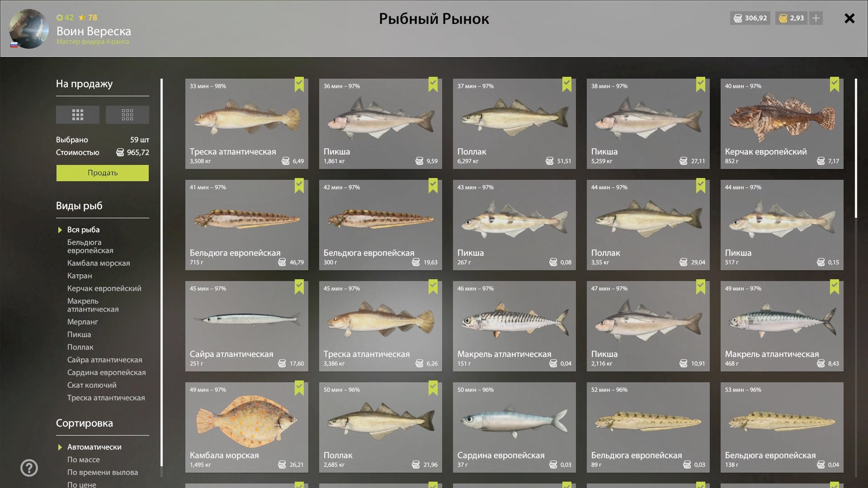The height and width of the screenshot is (488, 868).
Task: Click the total cost coin icon 965,72
Action: tap(120, 152)
